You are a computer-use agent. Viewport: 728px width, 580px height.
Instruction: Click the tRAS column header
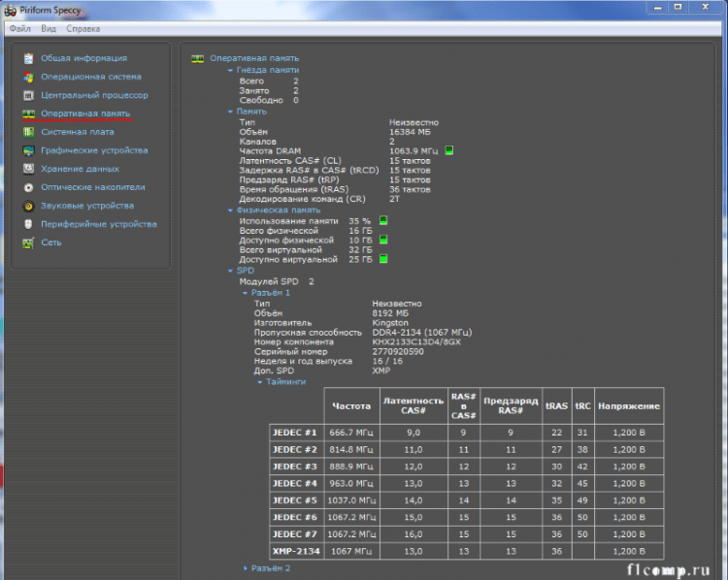[x=557, y=406]
